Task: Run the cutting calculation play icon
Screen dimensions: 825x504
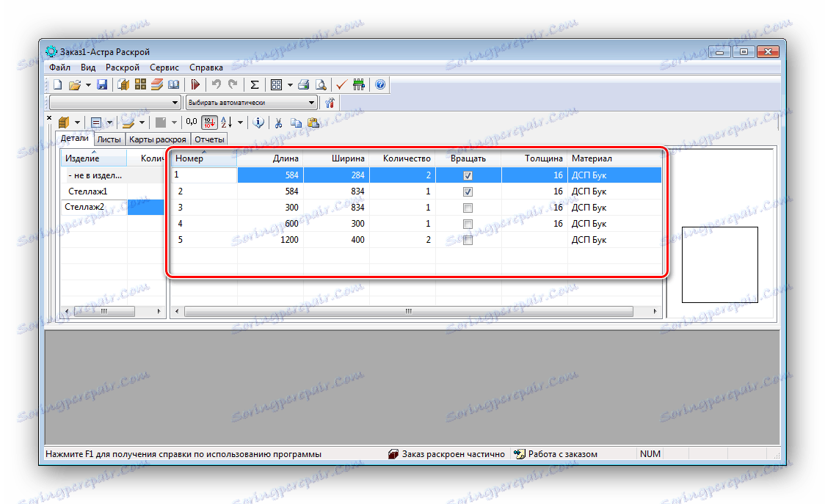Action: click(x=196, y=84)
